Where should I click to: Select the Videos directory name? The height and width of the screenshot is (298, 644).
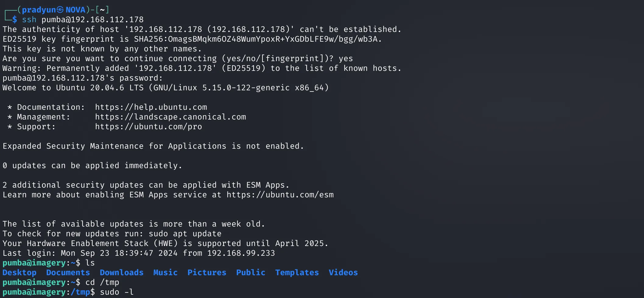tap(343, 272)
